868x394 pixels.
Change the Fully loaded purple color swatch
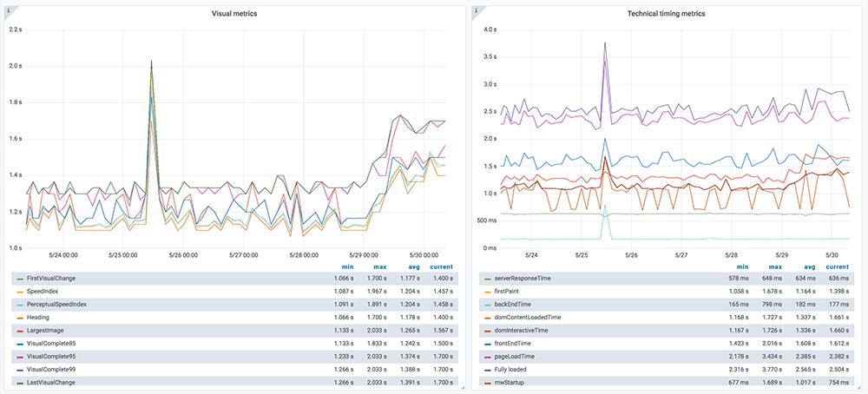(487, 370)
